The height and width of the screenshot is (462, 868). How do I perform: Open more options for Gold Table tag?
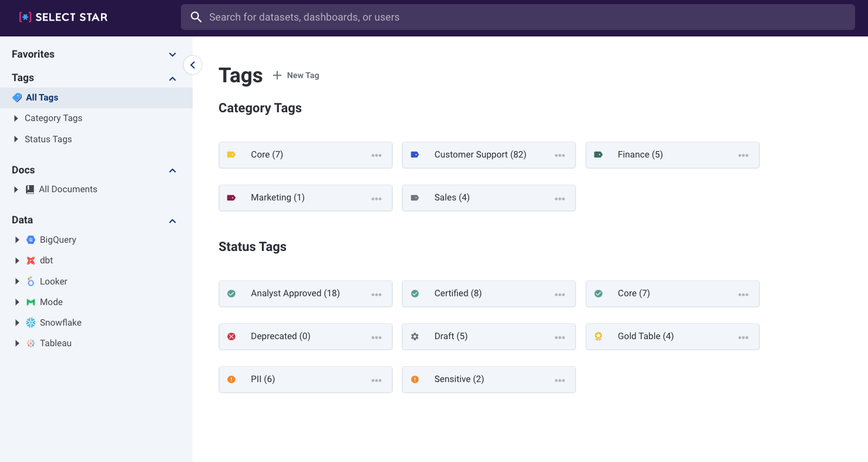(x=743, y=337)
